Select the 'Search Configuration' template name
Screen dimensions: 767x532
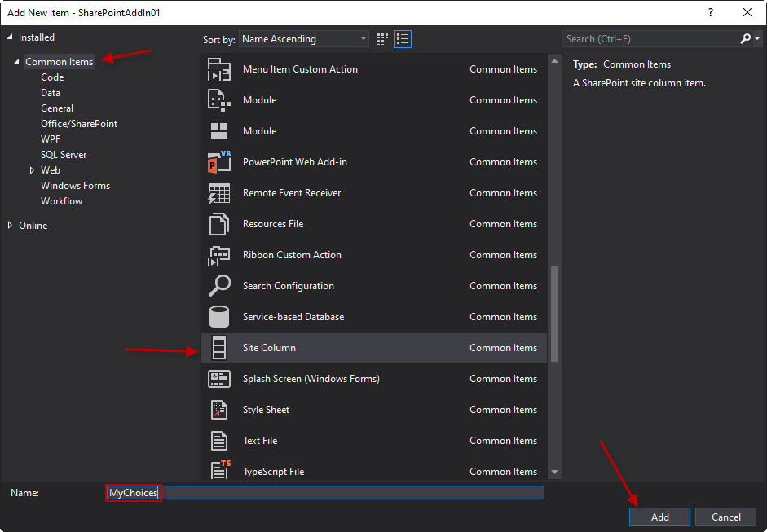pos(289,286)
